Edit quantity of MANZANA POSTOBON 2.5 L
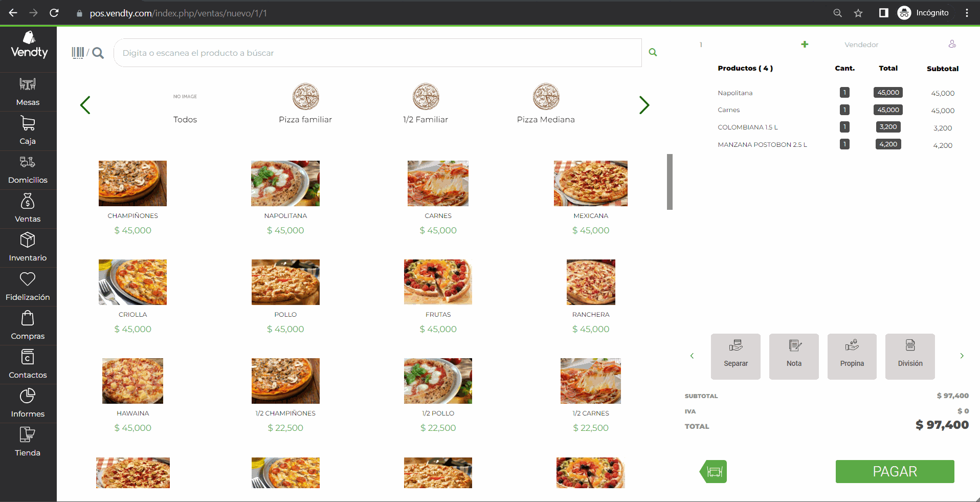 844,144
